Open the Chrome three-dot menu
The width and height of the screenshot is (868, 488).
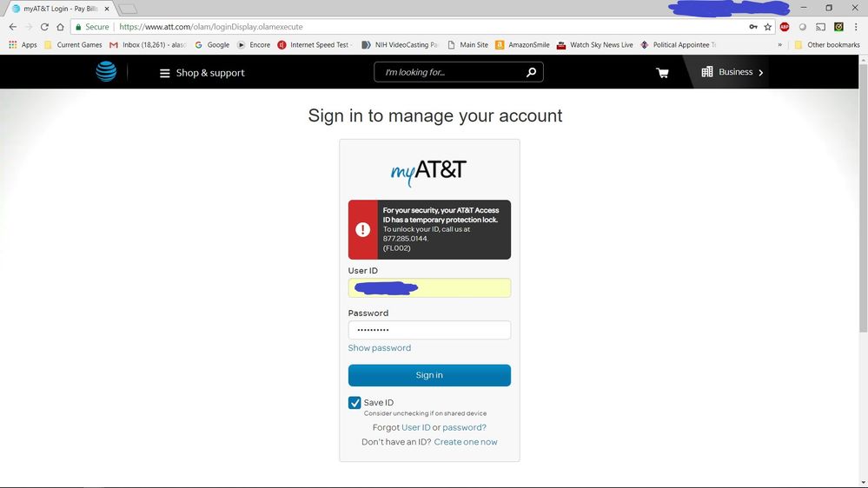tap(856, 27)
